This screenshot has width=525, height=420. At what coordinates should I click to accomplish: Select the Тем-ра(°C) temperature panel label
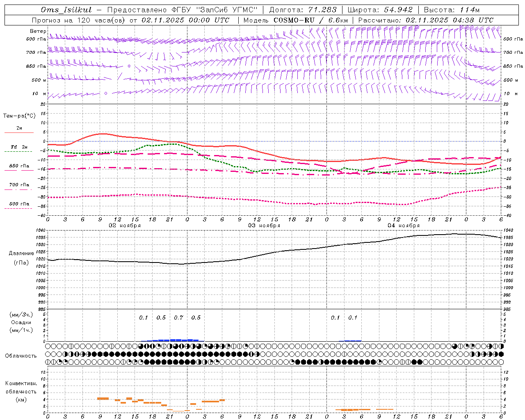19,116
